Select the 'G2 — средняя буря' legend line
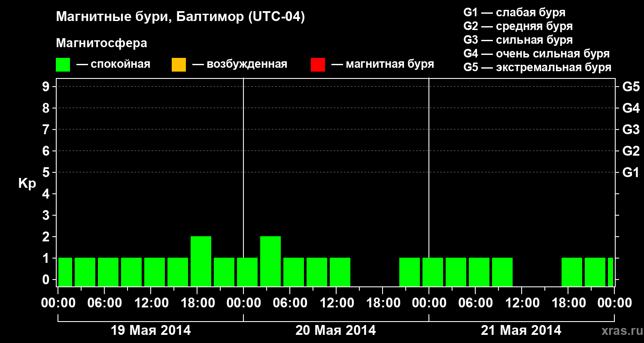The image size is (644, 343). click(x=518, y=26)
